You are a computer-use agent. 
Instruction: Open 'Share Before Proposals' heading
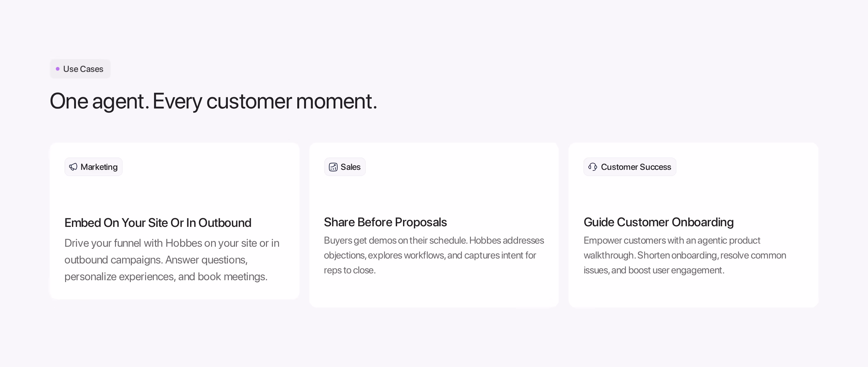pos(385,222)
